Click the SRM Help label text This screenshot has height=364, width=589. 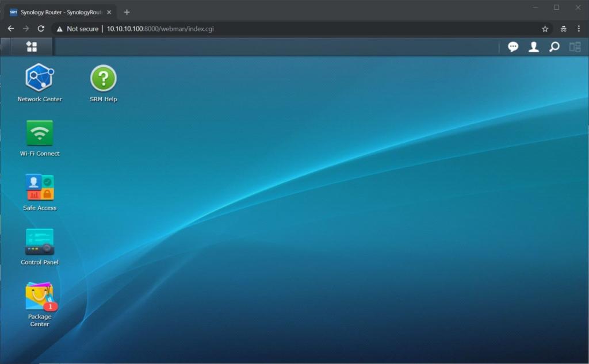tap(104, 99)
